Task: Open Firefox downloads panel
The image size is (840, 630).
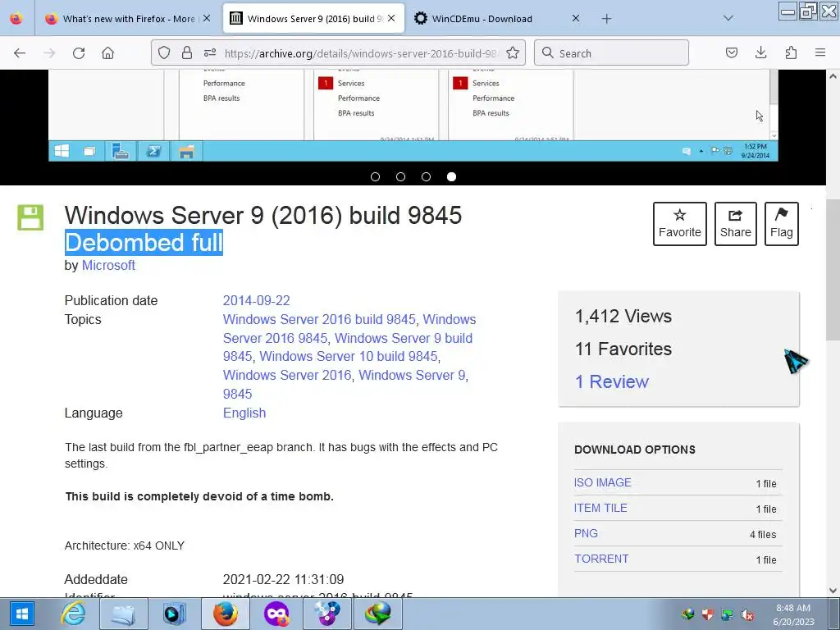Action: click(x=760, y=52)
